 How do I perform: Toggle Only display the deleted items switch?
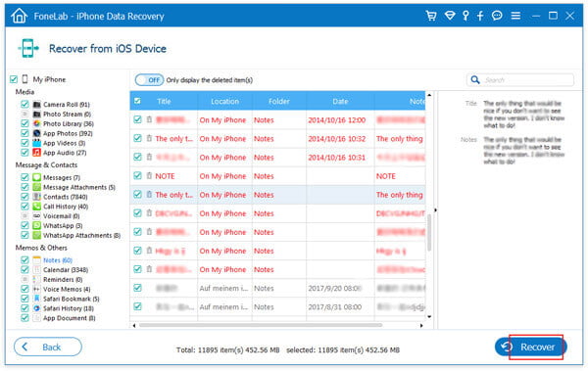149,80
